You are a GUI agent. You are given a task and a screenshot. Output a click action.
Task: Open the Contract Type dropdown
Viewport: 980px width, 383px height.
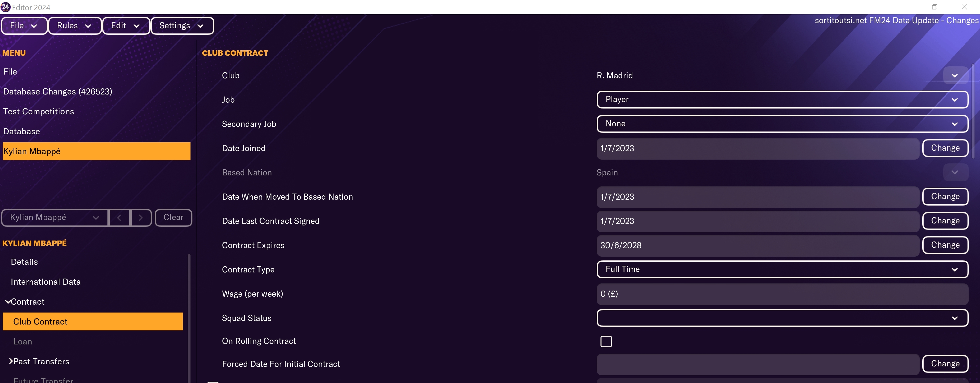pyautogui.click(x=782, y=269)
